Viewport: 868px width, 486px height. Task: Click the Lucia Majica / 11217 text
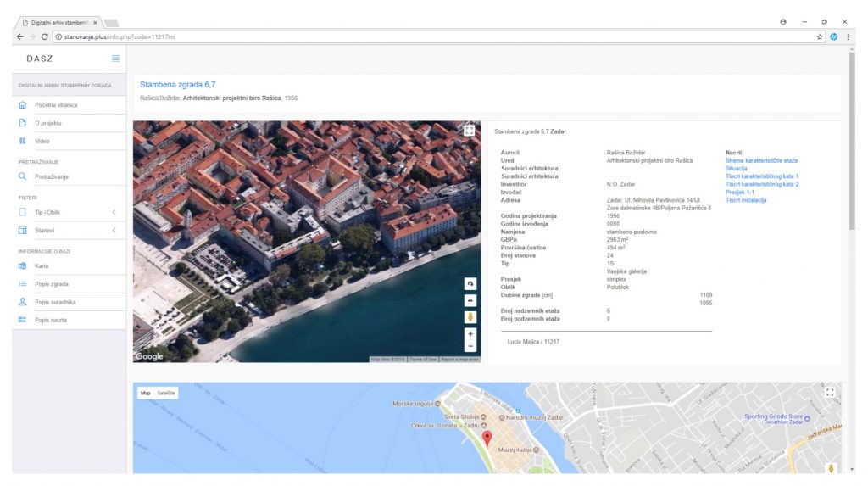click(533, 342)
